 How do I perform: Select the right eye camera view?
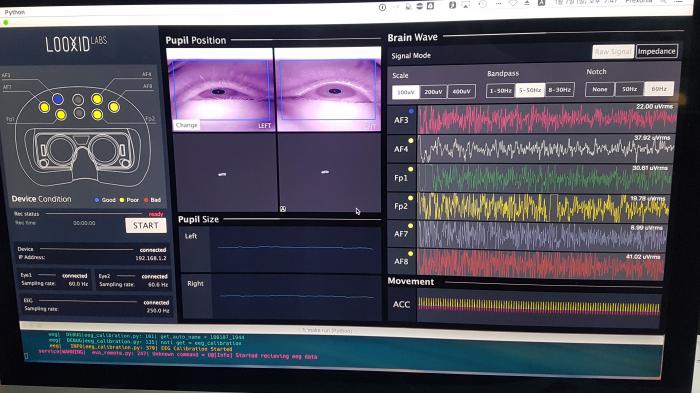point(328,89)
